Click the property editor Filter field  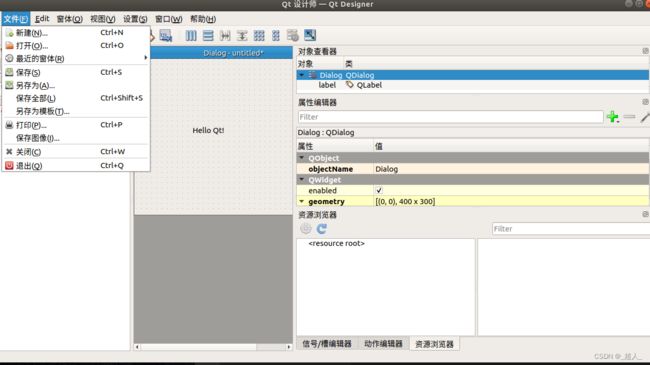(450, 117)
